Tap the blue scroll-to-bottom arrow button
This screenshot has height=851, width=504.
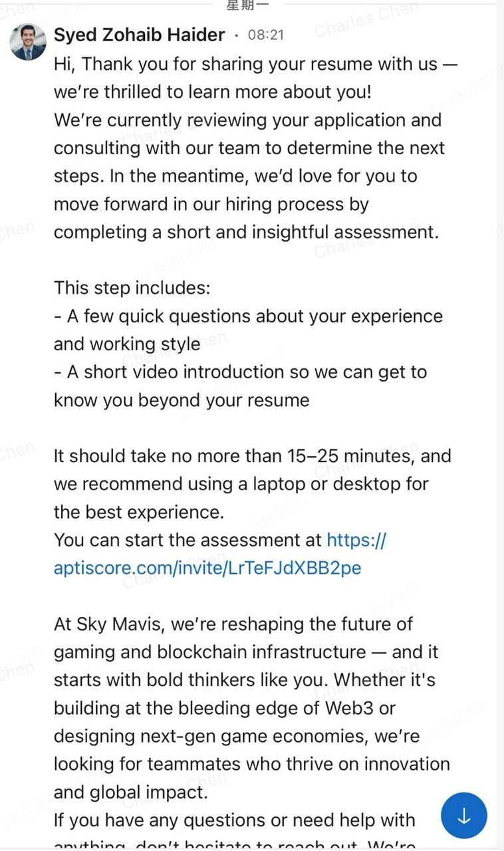tap(463, 815)
